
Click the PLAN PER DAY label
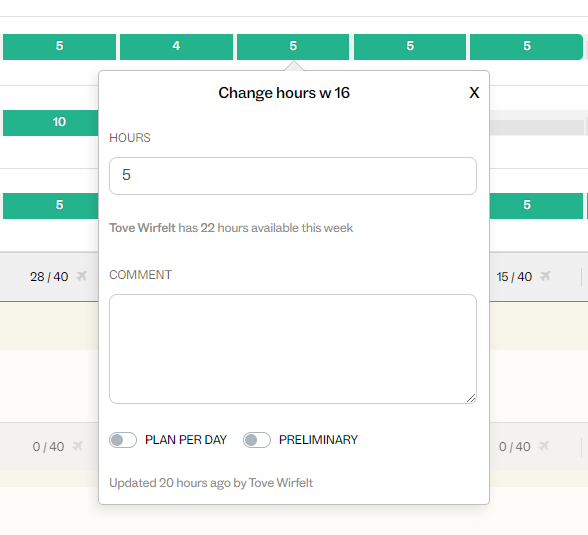(186, 440)
